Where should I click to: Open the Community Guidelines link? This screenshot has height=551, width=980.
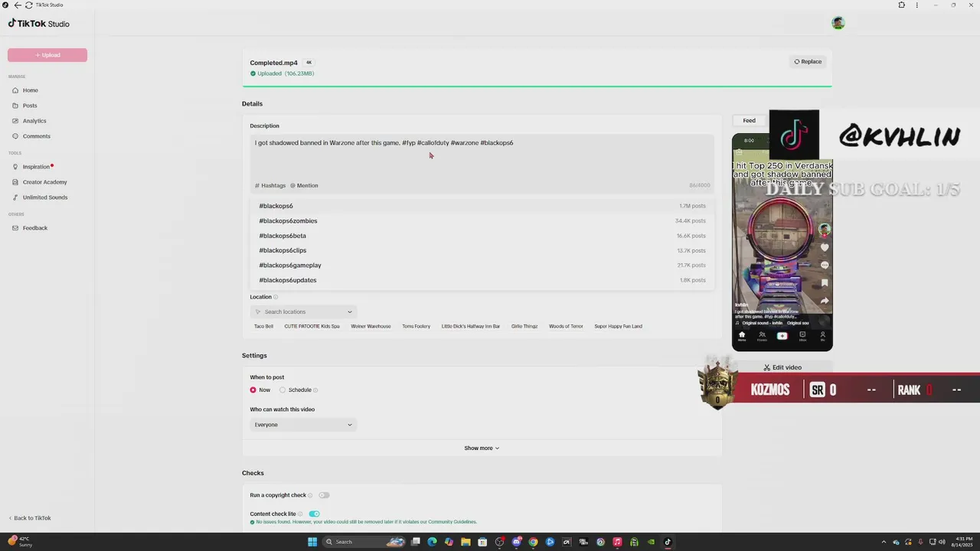[x=452, y=522]
